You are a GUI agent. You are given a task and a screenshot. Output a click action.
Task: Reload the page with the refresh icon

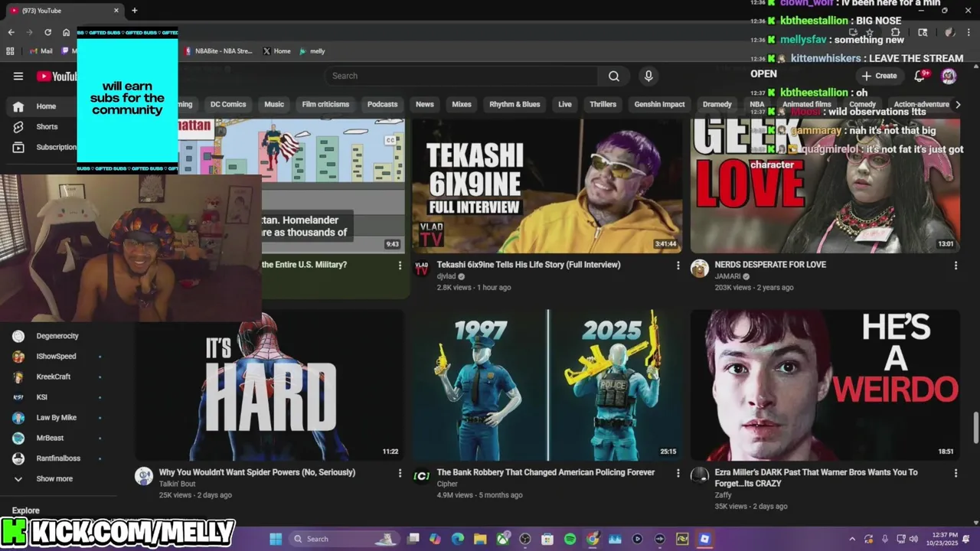click(x=47, y=32)
